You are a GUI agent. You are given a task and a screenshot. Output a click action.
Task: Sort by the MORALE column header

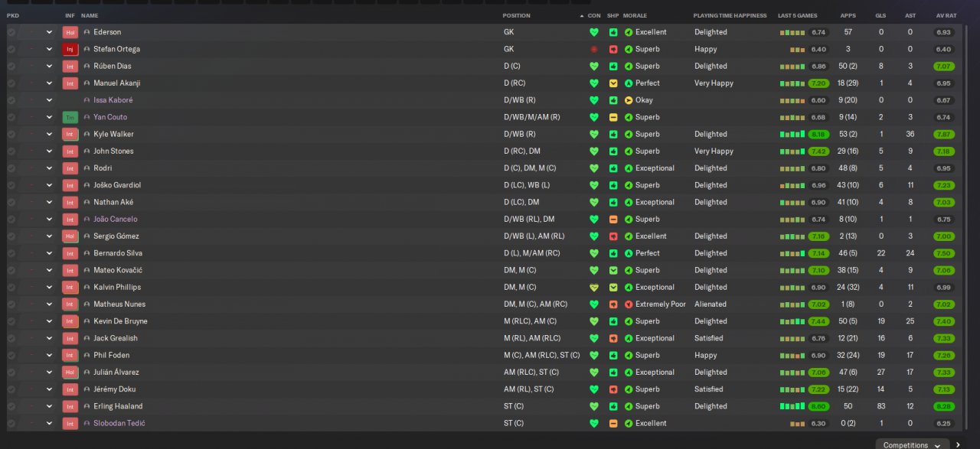pyautogui.click(x=635, y=15)
